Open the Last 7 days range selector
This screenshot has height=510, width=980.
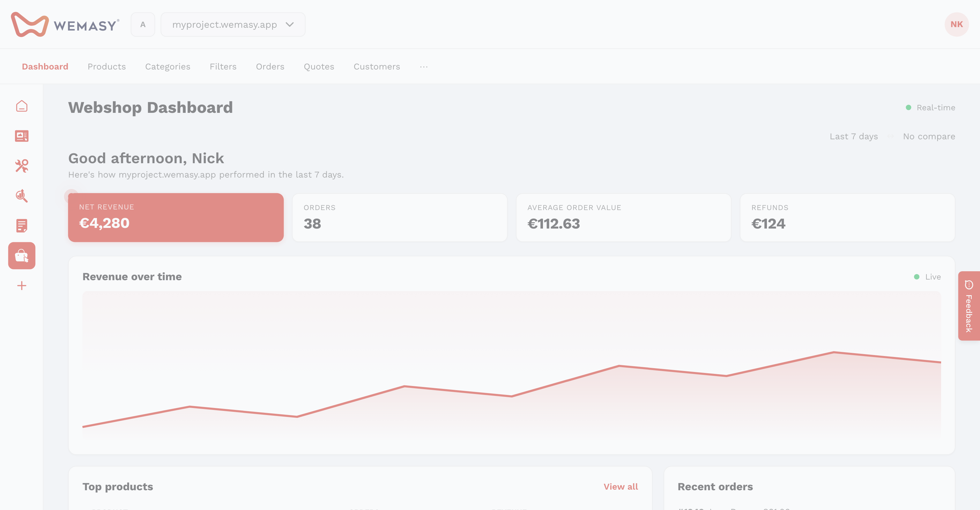pos(853,136)
